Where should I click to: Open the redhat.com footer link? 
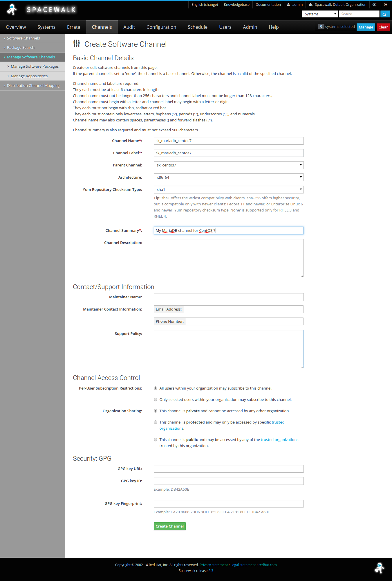tap(268, 565)
